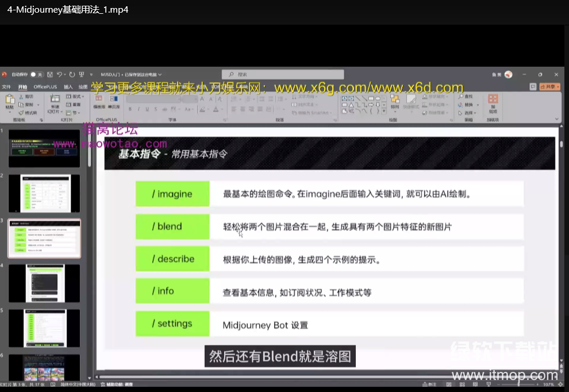Open the 选择 (Select) dropdown
The width and height of the screenshot is (569, 392).
coord(467,113)
